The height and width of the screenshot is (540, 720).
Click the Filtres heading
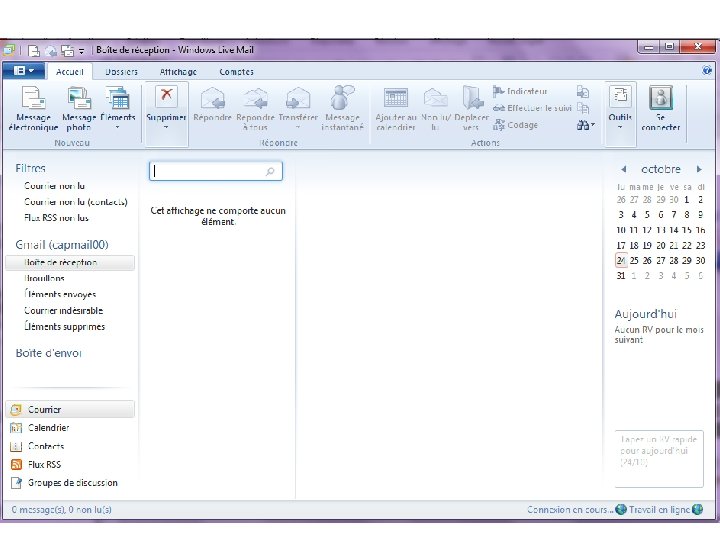tap(30, 169)
